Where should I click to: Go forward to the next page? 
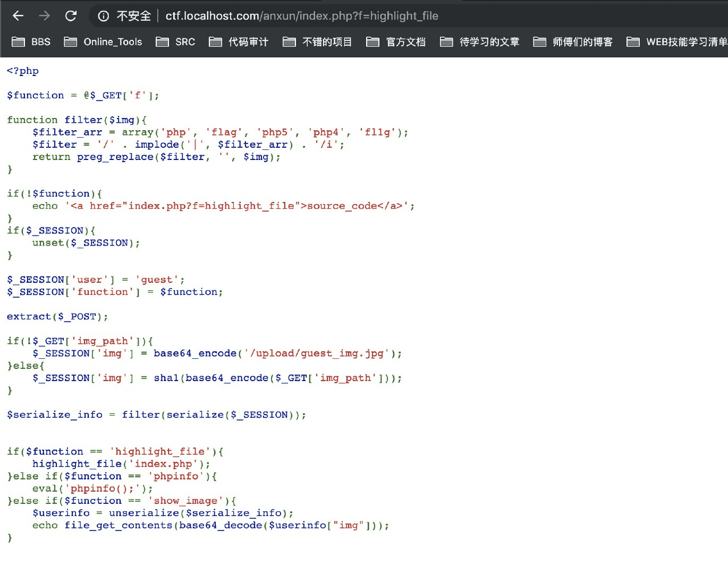click(44, 15)
